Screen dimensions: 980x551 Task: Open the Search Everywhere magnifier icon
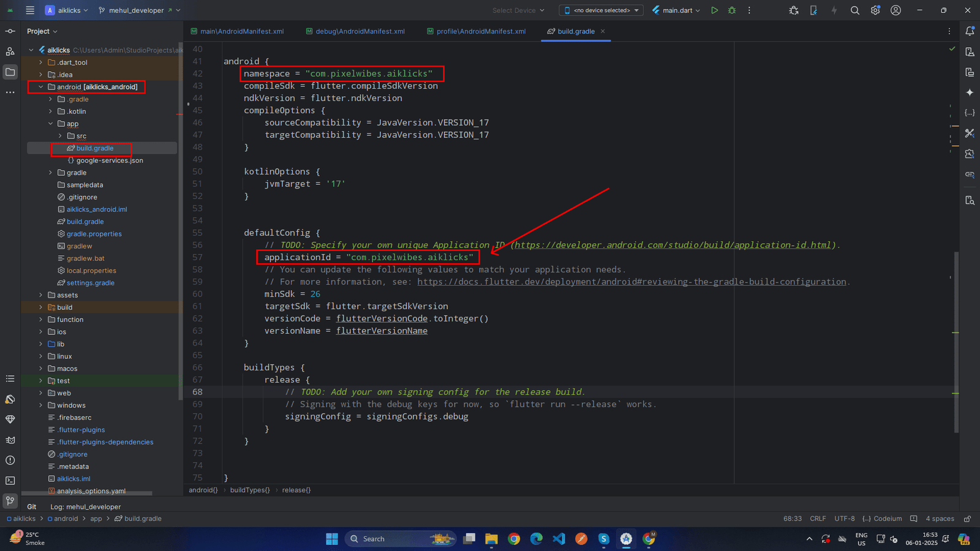pyautogui.click(x=855, y=10)
